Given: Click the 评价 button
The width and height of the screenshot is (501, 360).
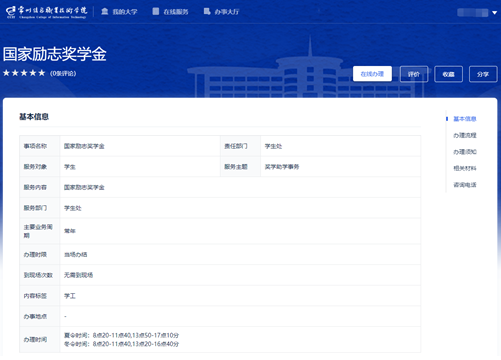Looking at the screenshot, I should pos(414,74).
